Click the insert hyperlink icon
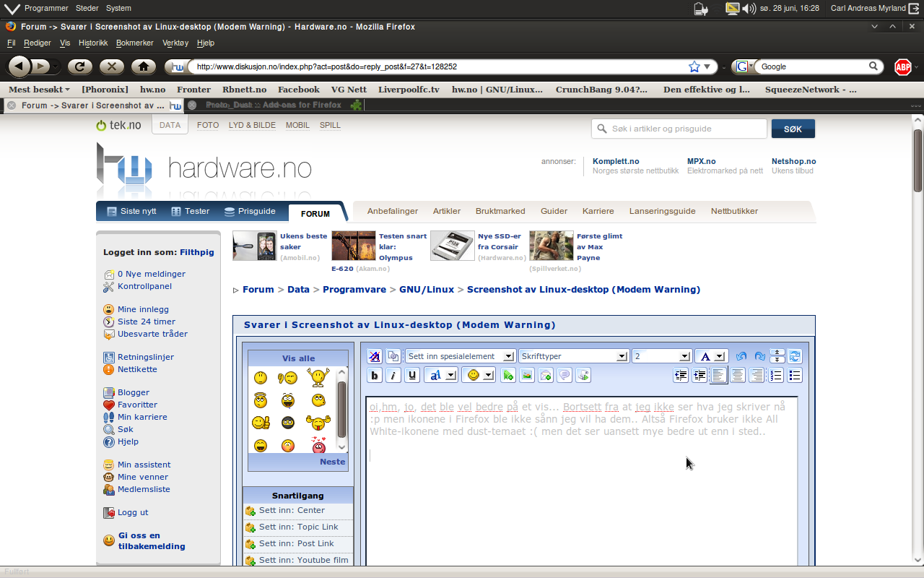Viewport: 924px width, 578px height. 508,375
